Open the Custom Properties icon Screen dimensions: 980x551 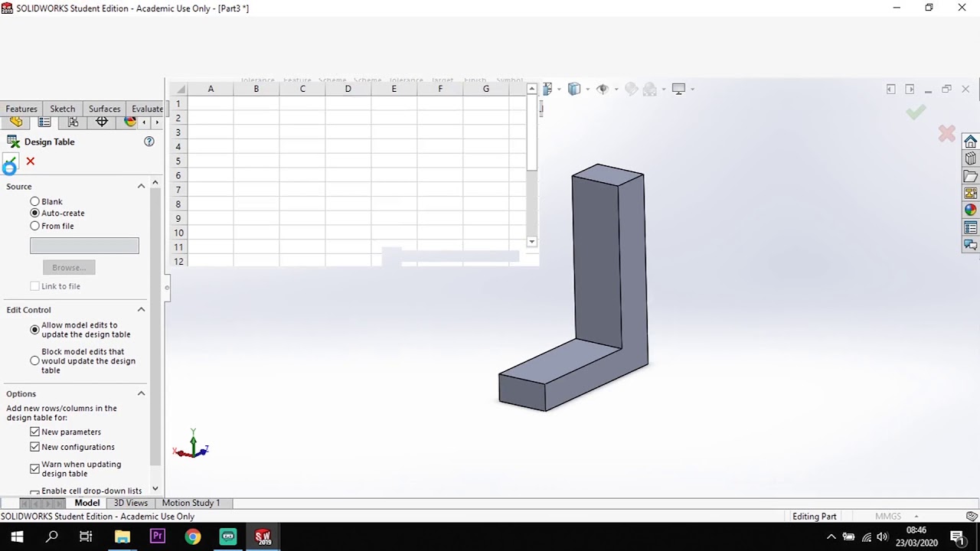point(971,228)
